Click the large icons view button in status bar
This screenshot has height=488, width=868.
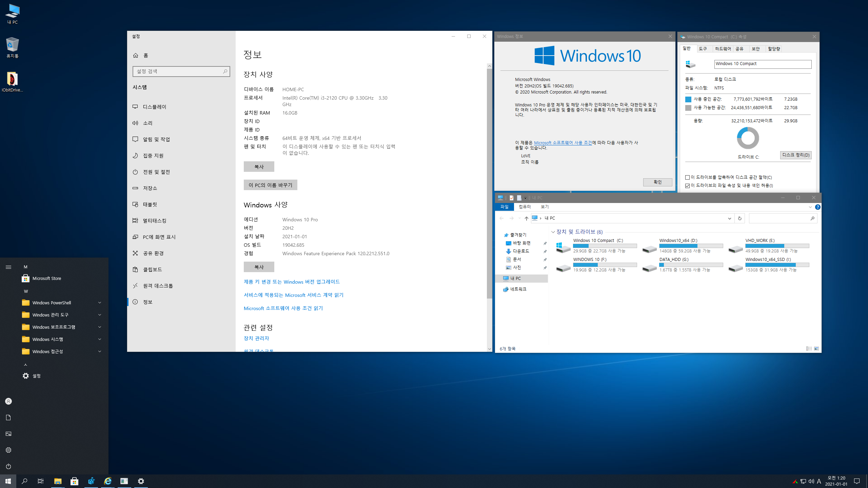(816, 349)
